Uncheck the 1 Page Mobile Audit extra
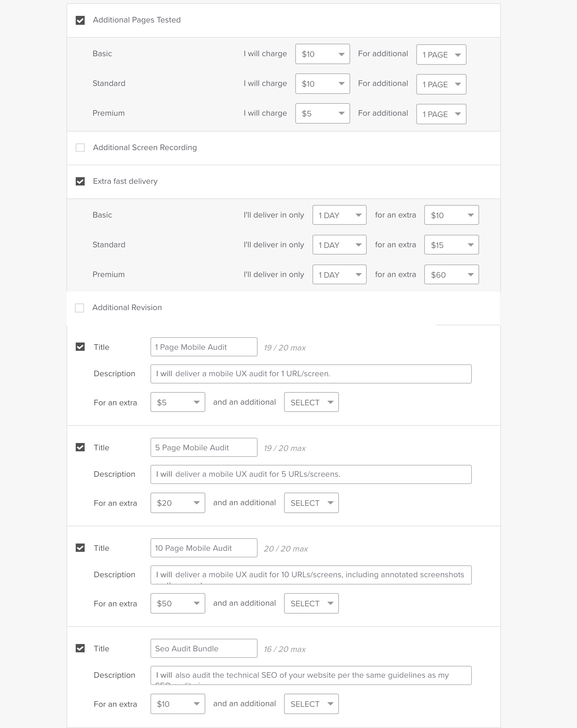577x728 pixels. tap(80, 346)
